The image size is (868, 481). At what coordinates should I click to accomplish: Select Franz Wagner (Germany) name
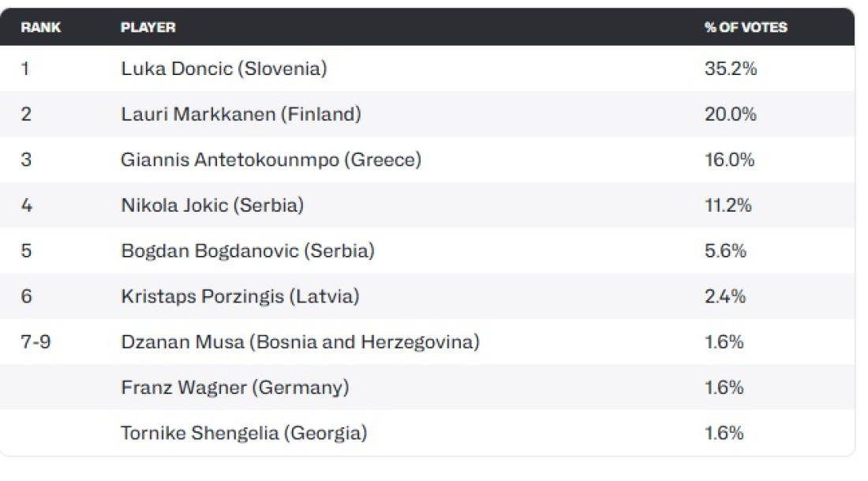point(234,387)
